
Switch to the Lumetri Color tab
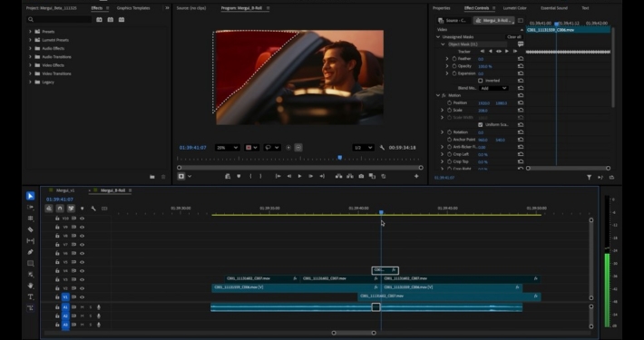click(514, 8)
